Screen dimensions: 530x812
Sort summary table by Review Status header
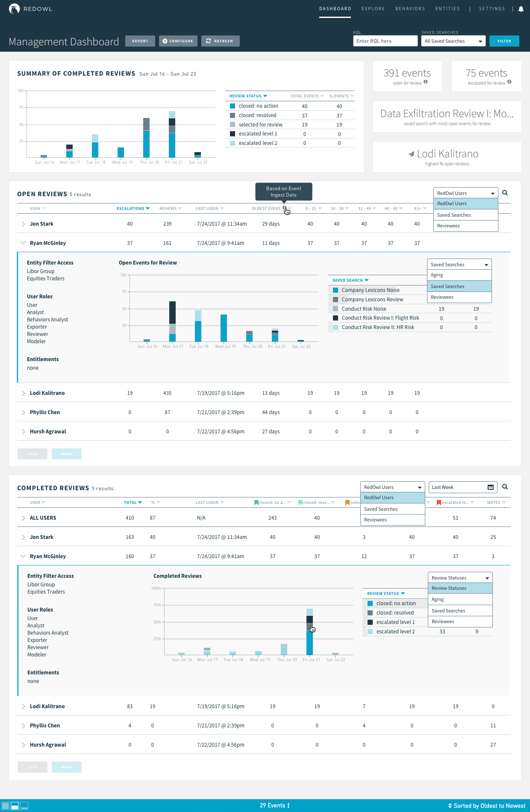[248, 96]
